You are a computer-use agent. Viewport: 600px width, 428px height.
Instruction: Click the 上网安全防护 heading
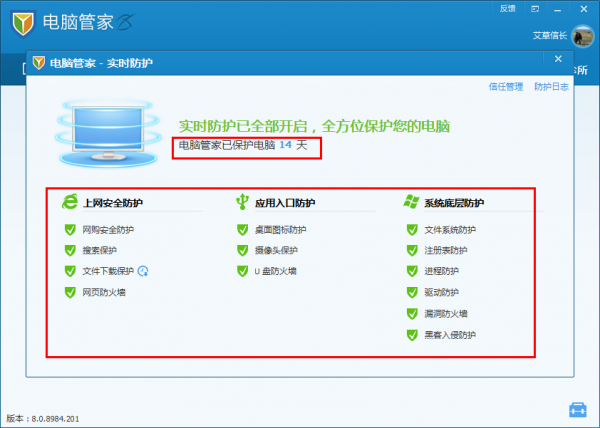[x=113, y=203]
